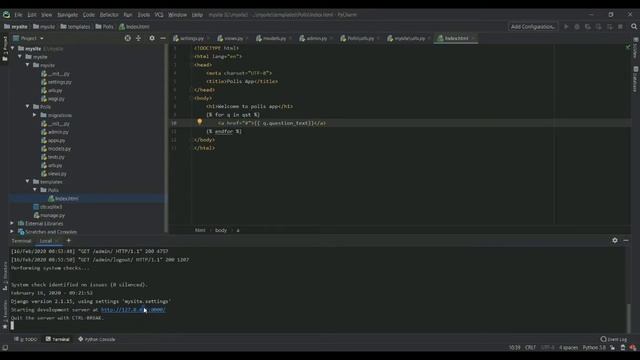This screenshot has width=640, height=360.
Task: Switch to the admin.py editor tab
Action: 316,38
